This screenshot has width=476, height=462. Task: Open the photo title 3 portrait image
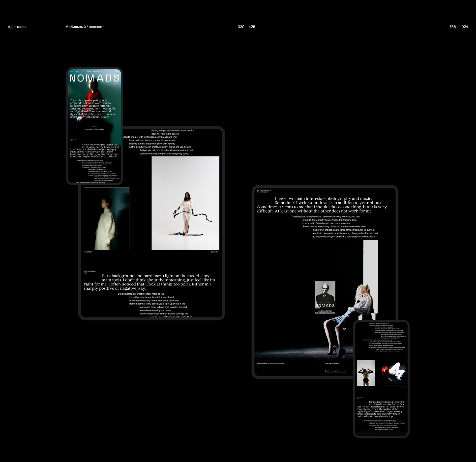click(107, 219)
